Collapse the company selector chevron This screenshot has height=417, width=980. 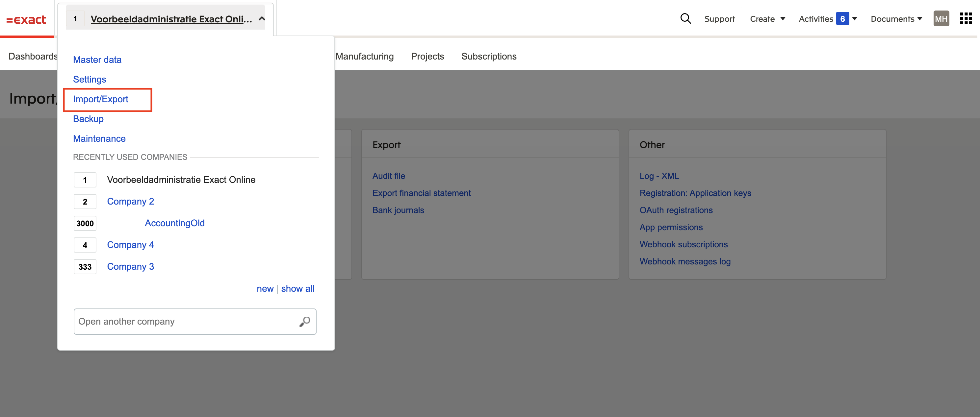[262, 19]
